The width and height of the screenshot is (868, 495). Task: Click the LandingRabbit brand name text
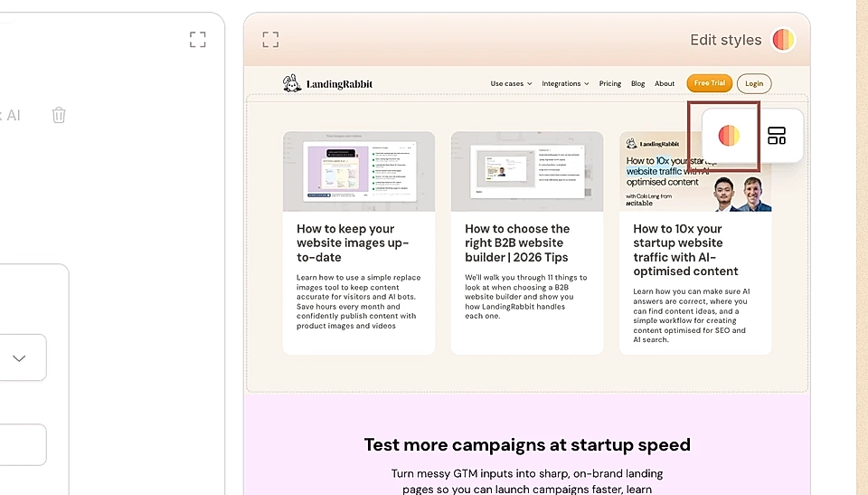click(x=339, y=84)
